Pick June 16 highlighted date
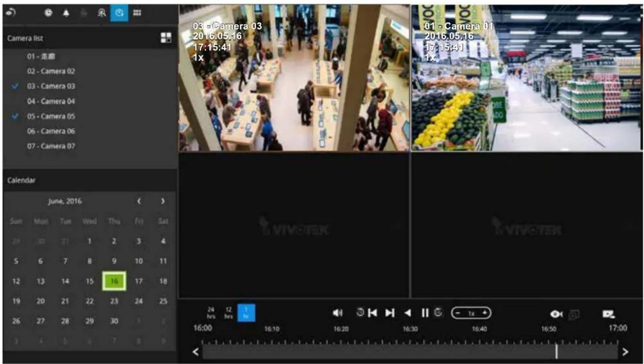 pyautogui.click(x=114, y=281)
